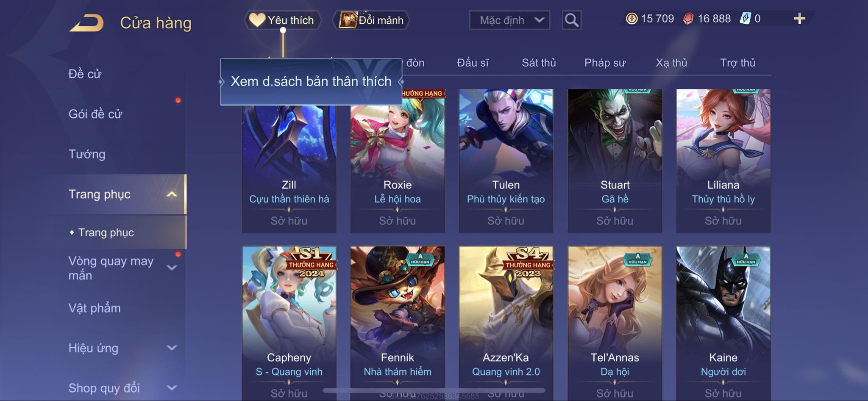Tap the blue voucher balance icon
The width and height of the screenshot is (868, 401).
point(745,19)
